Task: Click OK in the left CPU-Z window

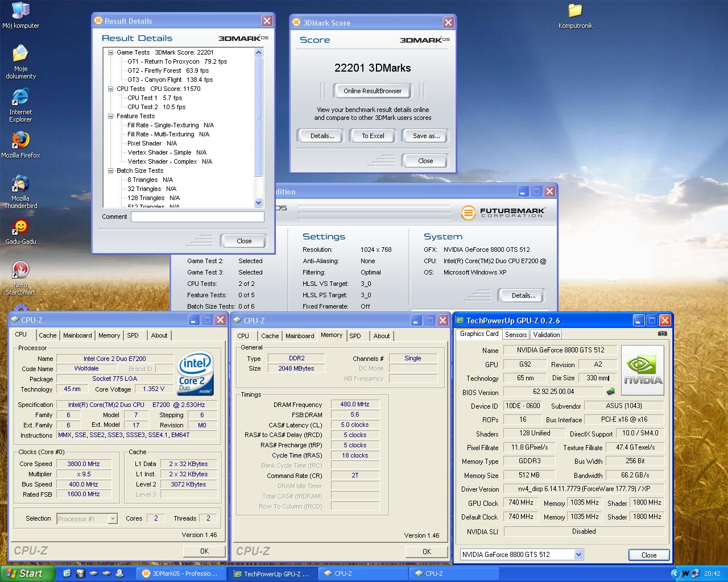Action: 204,551
